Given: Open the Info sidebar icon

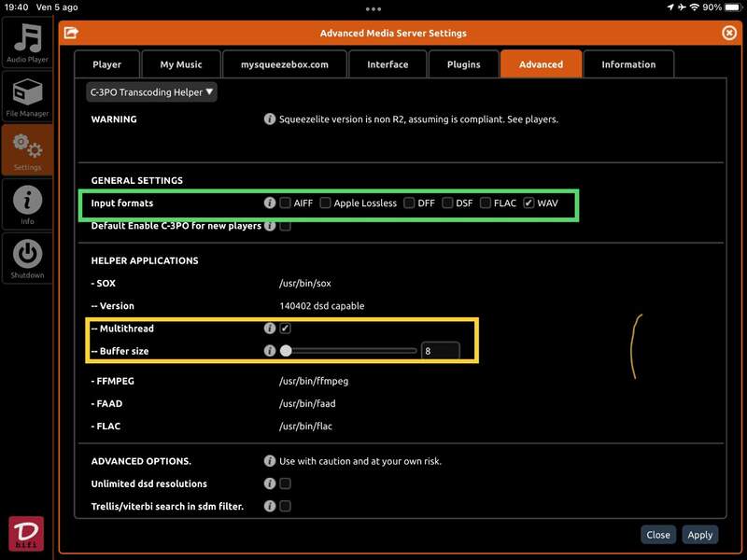Looking at the screenshot, I should [x=27, y=203].
